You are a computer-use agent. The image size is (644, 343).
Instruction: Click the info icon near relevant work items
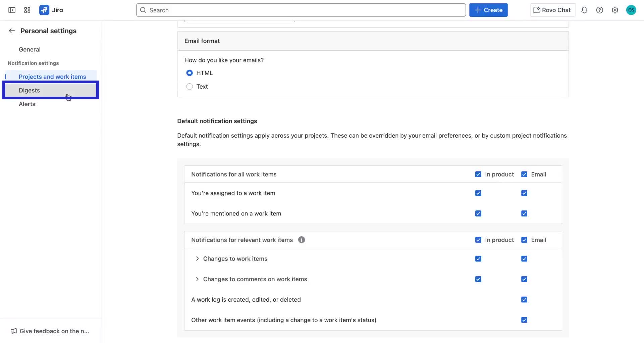[x=301, y=240]
